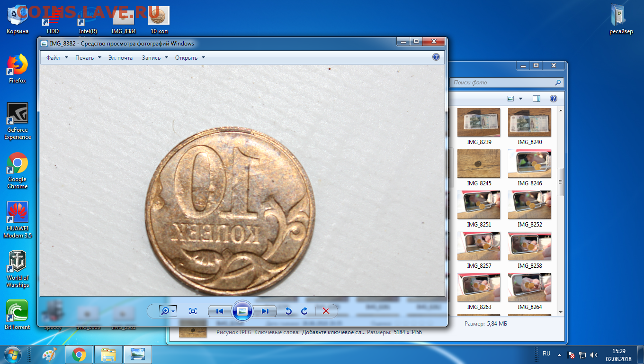
Task: Open photo viewer help icon
Action: tap(436, 57)
